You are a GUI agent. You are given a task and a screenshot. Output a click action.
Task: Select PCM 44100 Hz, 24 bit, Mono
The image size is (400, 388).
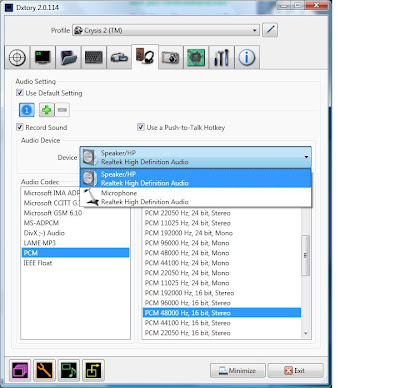pyautogui.click(x=222, y=263)
